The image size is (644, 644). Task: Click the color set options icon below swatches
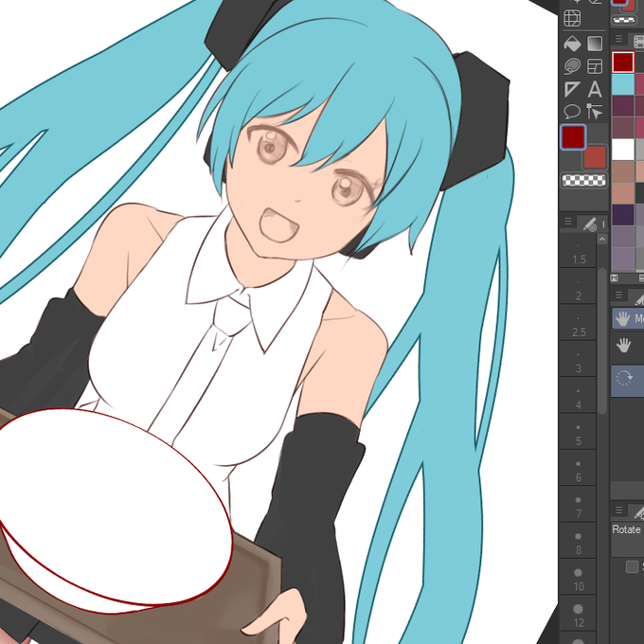[615, 278]
